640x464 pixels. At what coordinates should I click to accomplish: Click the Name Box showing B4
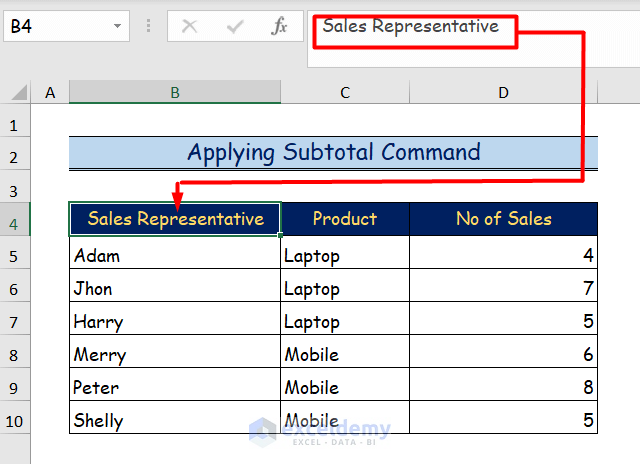point(55,27)
